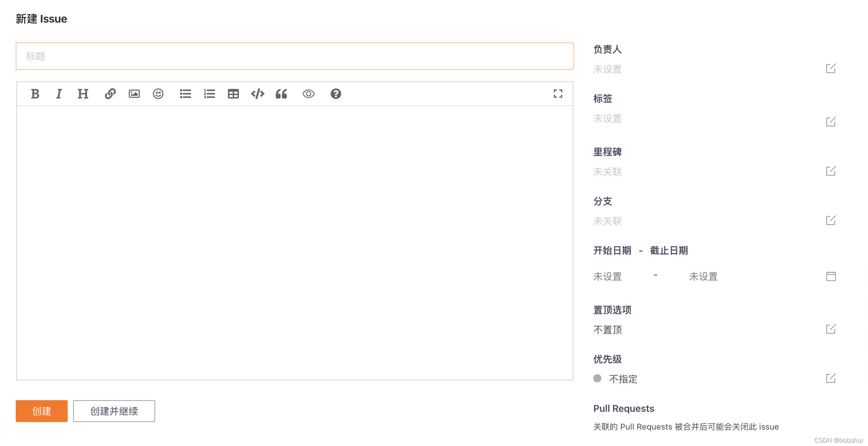Expand editor to fullscreen mode

[558, 94]
